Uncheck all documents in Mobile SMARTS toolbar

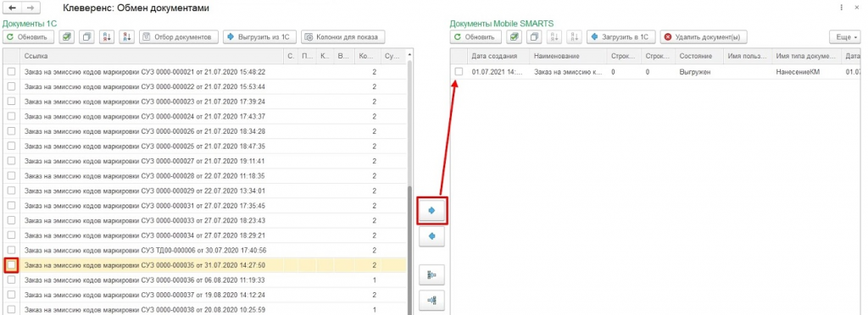(534, 37)
